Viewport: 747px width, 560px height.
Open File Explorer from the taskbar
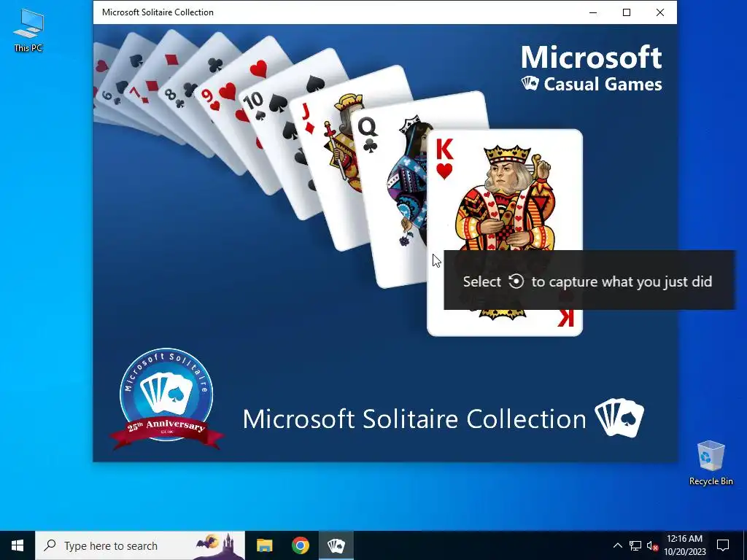(x=264, y=545)
